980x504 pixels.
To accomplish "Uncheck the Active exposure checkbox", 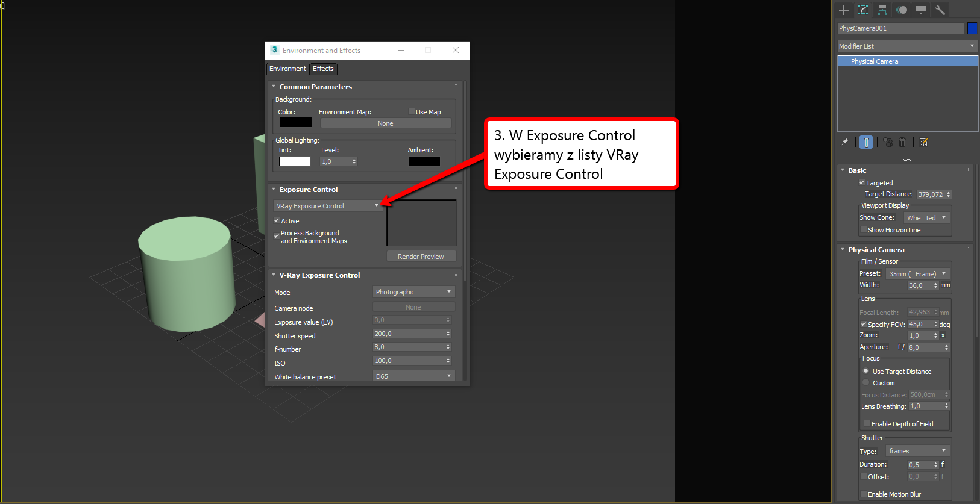I will click(277, 221).
